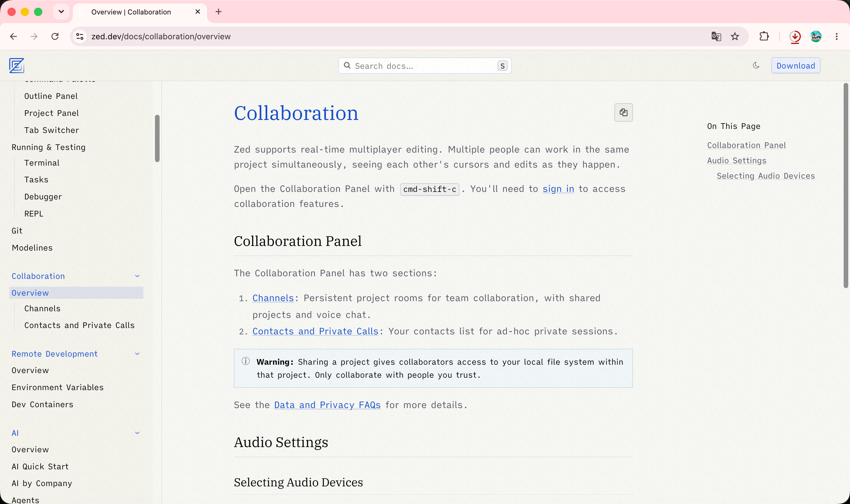The width and height of the screenshot is (850, 504).
Task: Click the Download button
Action: pos(796,66)
